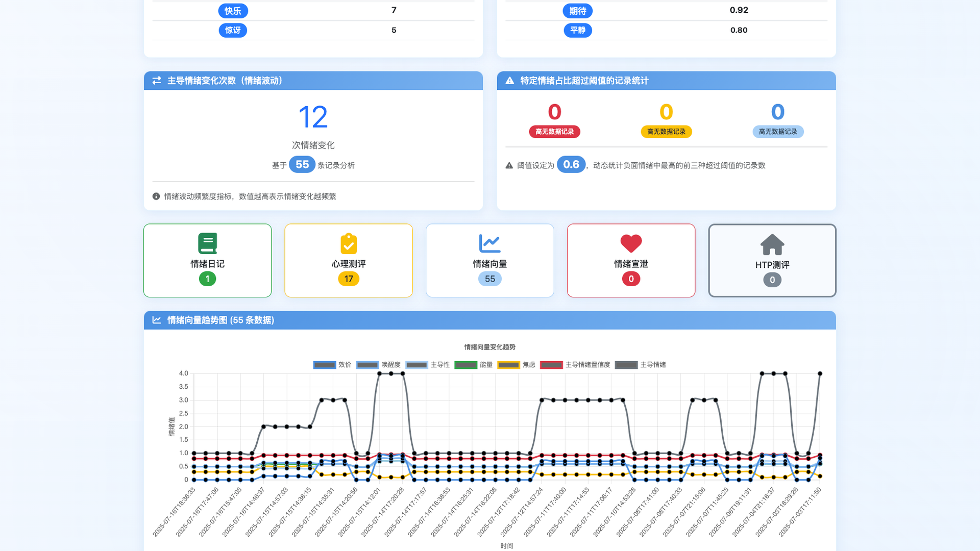The width and height of the screenshot is (980, 551).
Task: Click the info circle icon before 情绪波动频繁度指标
Action: pyautogui.click(x=156, y=196)
